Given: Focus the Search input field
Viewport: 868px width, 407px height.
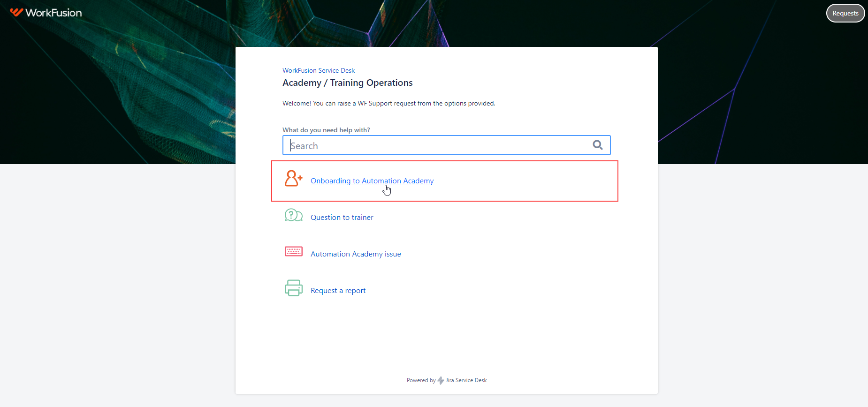Looking at the screenshot, I should coord(446,145).
